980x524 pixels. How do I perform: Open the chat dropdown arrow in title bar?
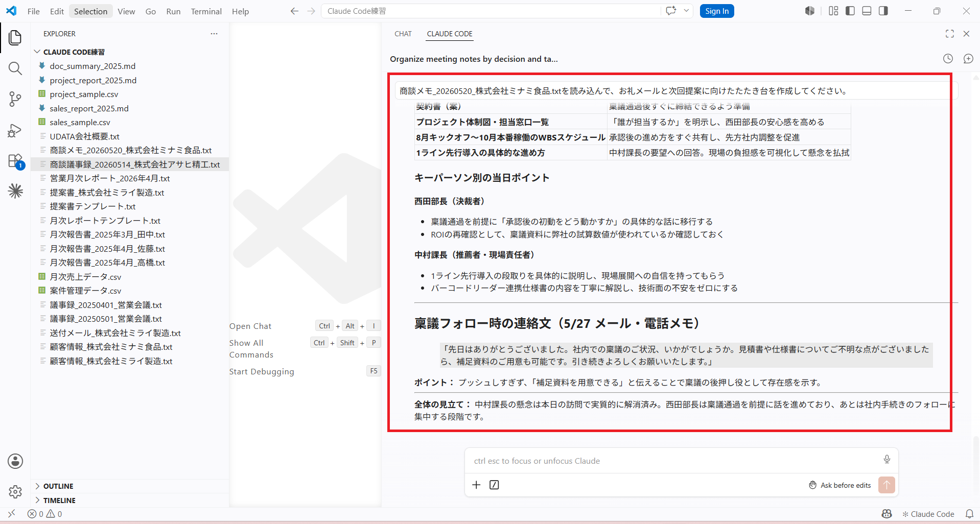pyautogui.click(x=686, y=11)
